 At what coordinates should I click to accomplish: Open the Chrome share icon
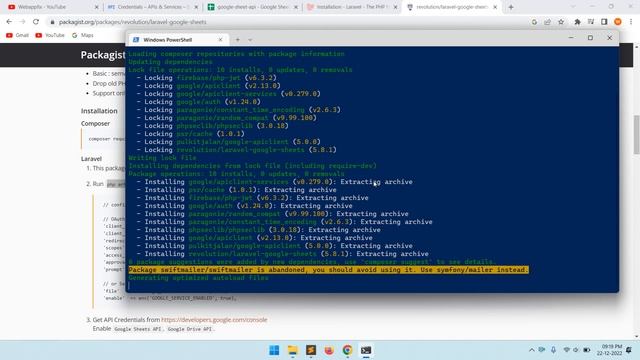coord(547,22)
